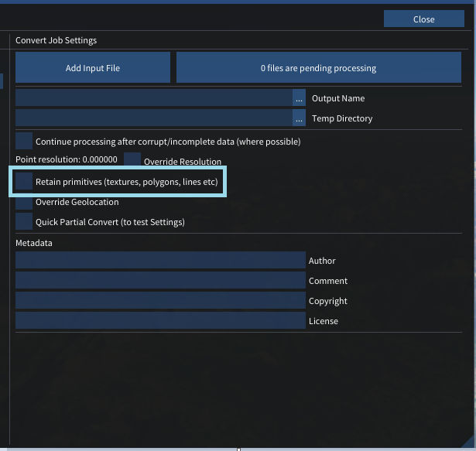Click into the Copyright metadata field
The width and height of the screenshot is (476, 451).
(x=160, y=300)
